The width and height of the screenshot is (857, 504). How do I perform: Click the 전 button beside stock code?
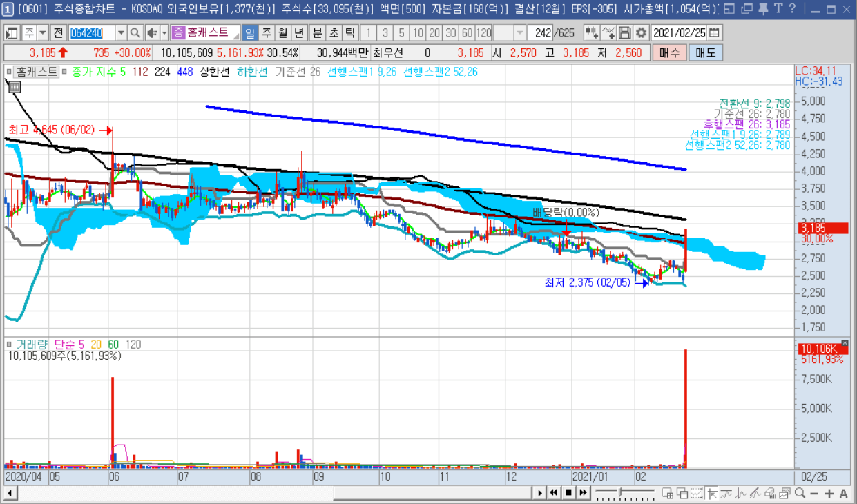(58, 33)
